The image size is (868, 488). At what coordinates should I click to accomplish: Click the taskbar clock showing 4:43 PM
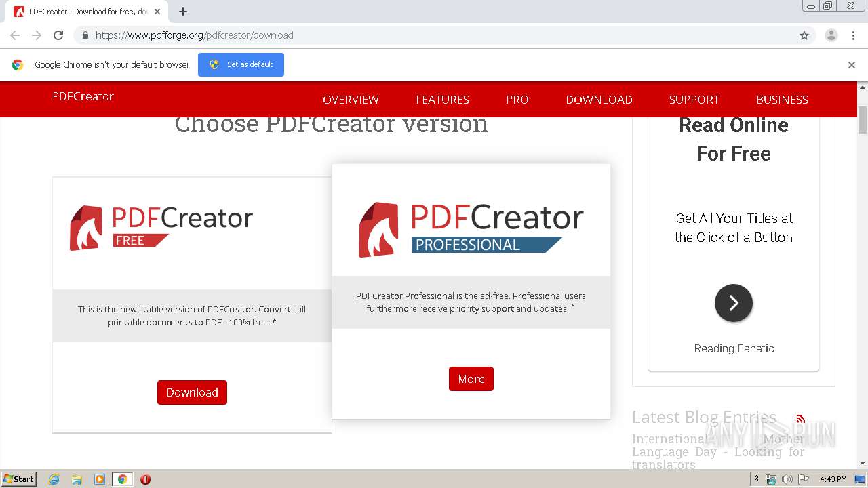pos(833,479)
